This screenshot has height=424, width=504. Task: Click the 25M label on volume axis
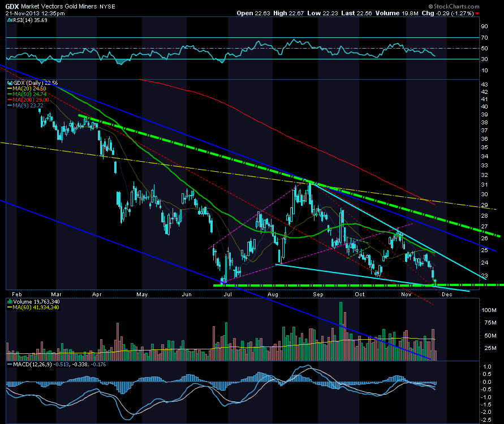(490, 348)
